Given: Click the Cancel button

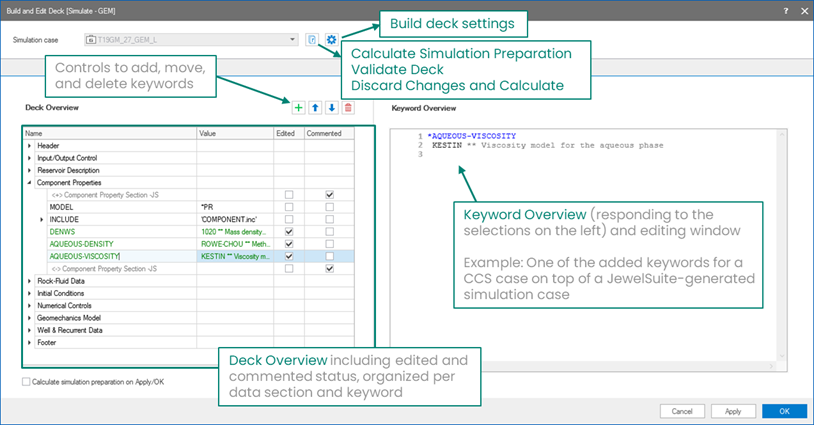Looking at the screenshot, I should (682, 411).
